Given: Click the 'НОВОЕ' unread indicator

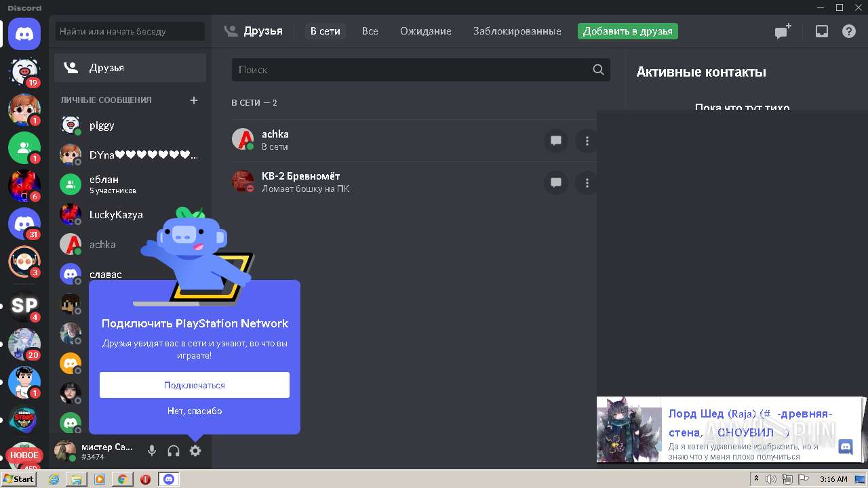Looking at the screenshot, I should 24,455.
